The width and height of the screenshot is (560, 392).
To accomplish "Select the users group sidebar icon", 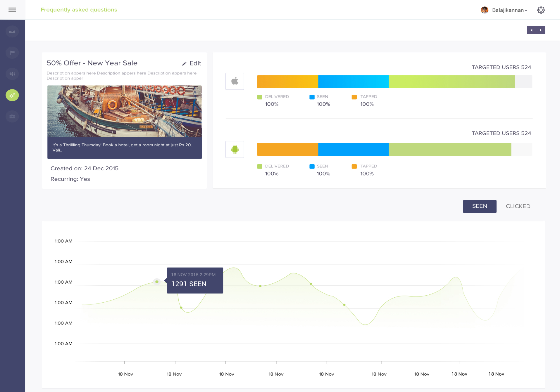I will pos(12,74).
